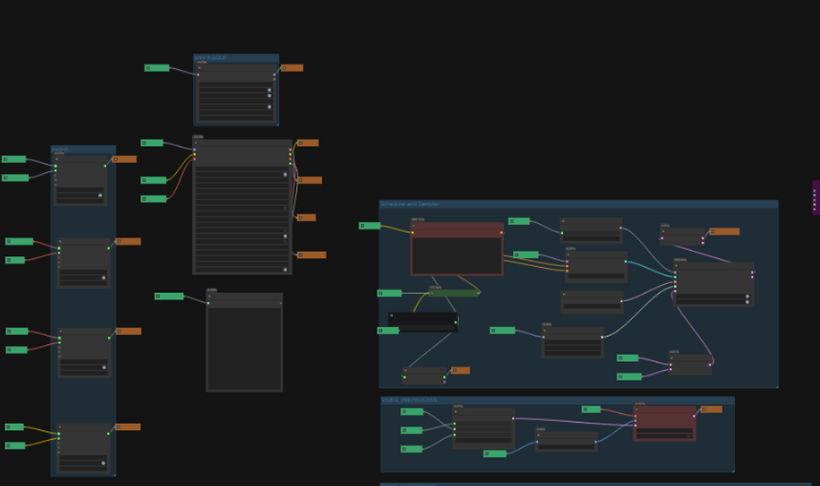Open the purple panel at the right edge
This screenshot has width=820, height=486.
tap(815, 198)
